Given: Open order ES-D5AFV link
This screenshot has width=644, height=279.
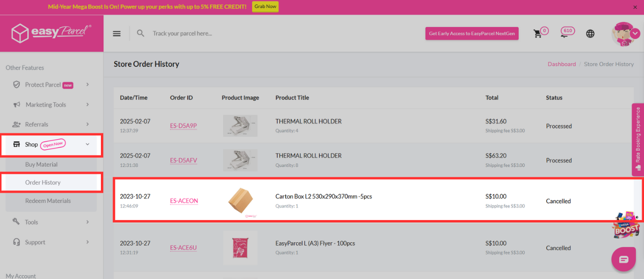Looking at the screenshot, I should coord(183,160).
